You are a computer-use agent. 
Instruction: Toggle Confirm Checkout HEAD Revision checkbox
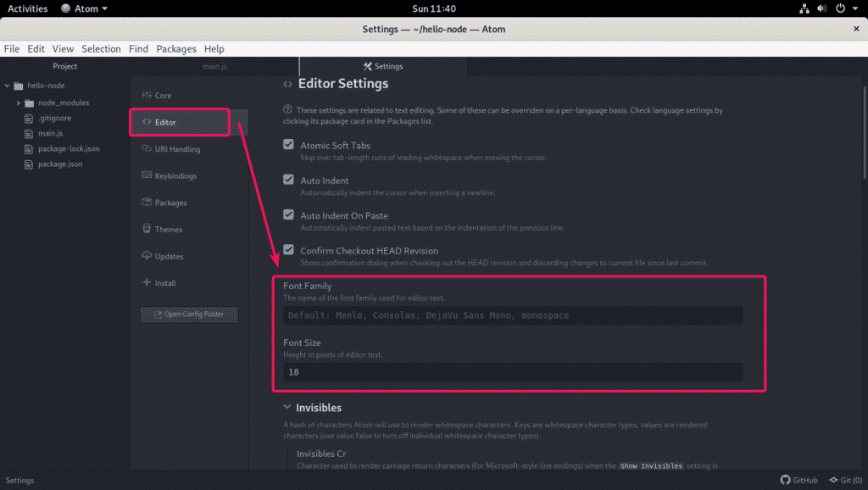point(288,250)
